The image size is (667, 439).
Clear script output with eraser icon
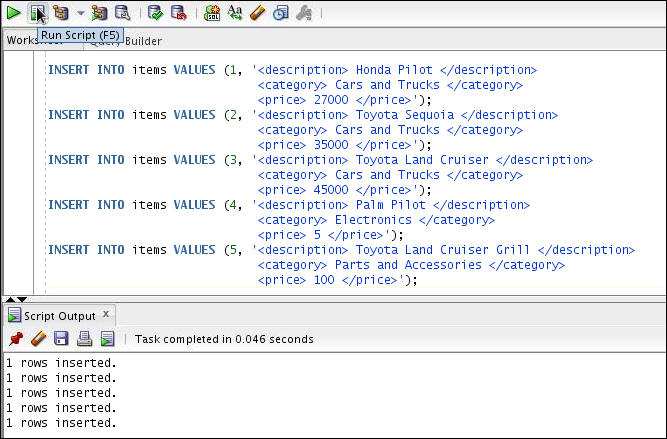pos(38,339)
